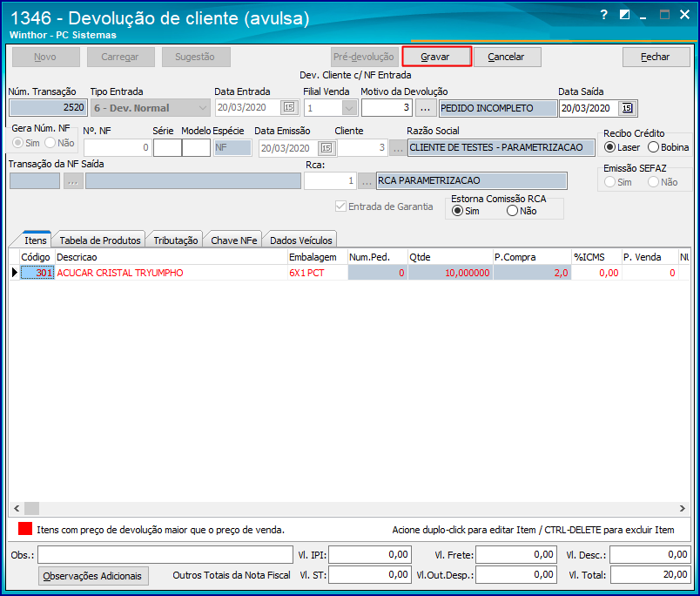
Task: Choose Sim for Estorna Comissão RCA
Action: tap(457, 211)
